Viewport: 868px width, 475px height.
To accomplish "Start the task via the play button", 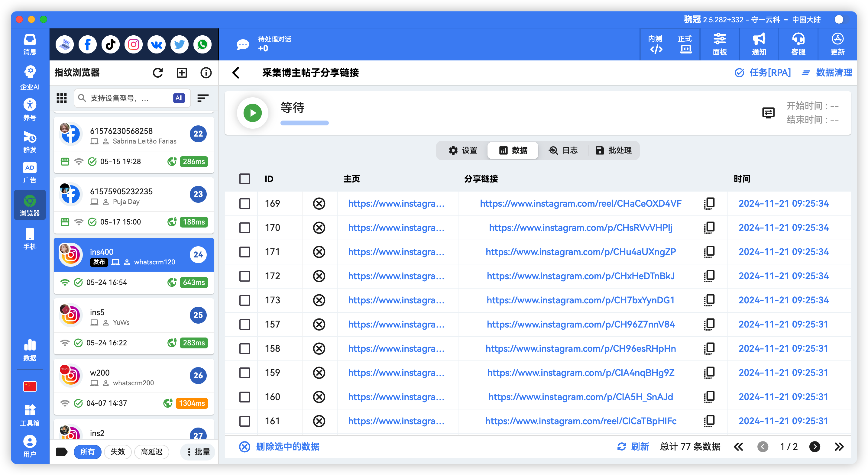I will (252, 113).
